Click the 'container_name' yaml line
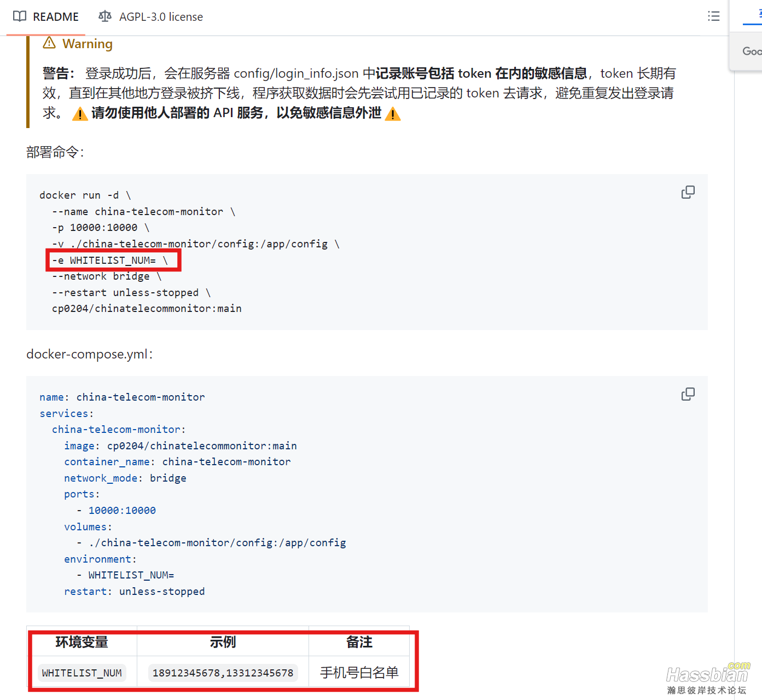Image resolution: width=762 pixels, height=700 pixels. pos(177,461)
